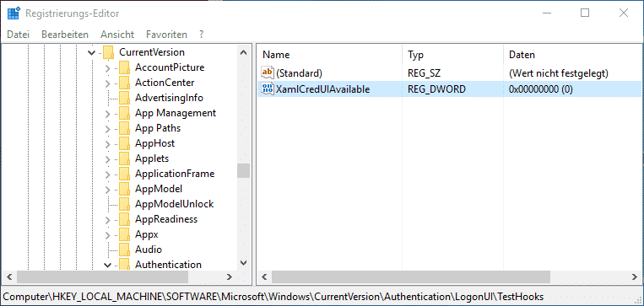Image resolution: width=644 pixels, height=306 pixels.
Task: Click the Authentication folder icon
Action: [124, 264]
